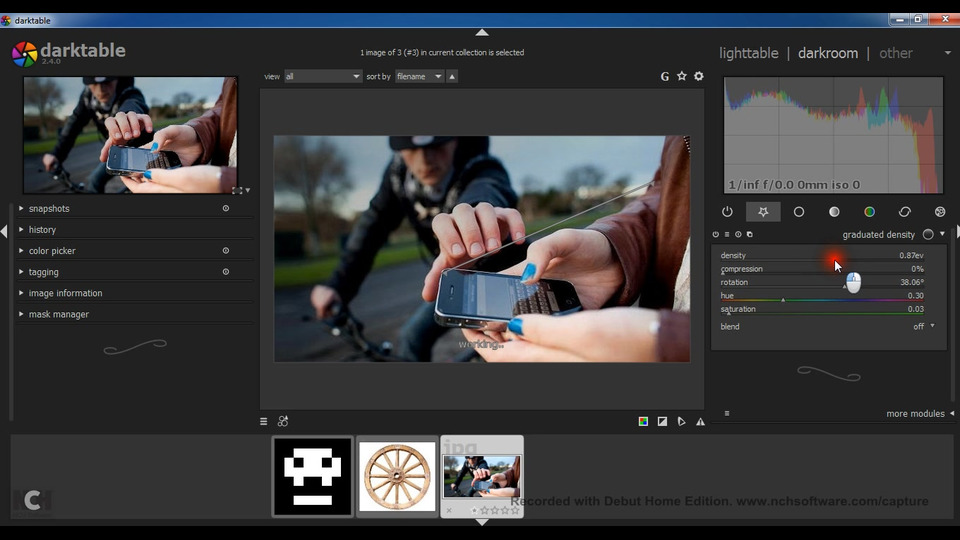Switch to the other views tab
The height and width of the screenshot is (540, 960).
tap(896, 53)
